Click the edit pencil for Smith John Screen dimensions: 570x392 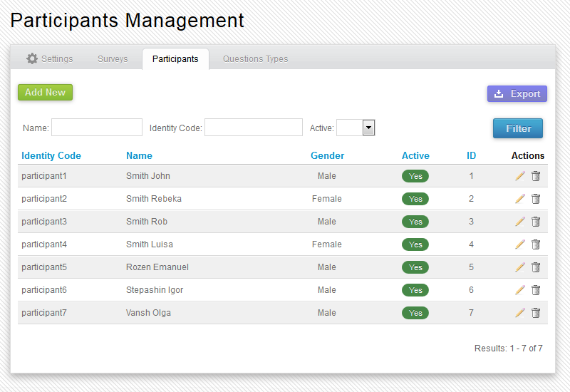[520, 176]
